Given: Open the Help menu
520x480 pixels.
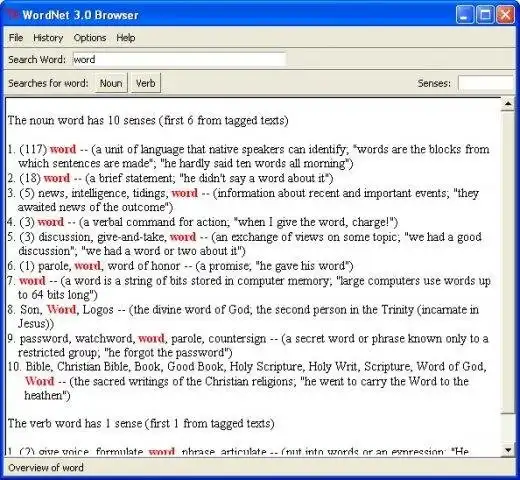Looking at the screenshot, I should click(x=126, y=38).
